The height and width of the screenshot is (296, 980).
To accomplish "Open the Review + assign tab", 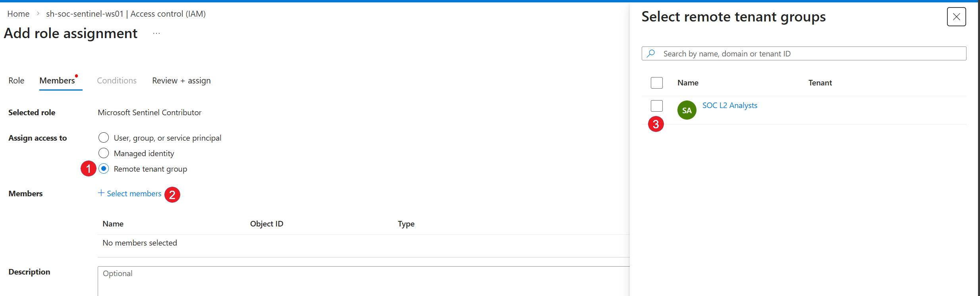I will point(181,81).
